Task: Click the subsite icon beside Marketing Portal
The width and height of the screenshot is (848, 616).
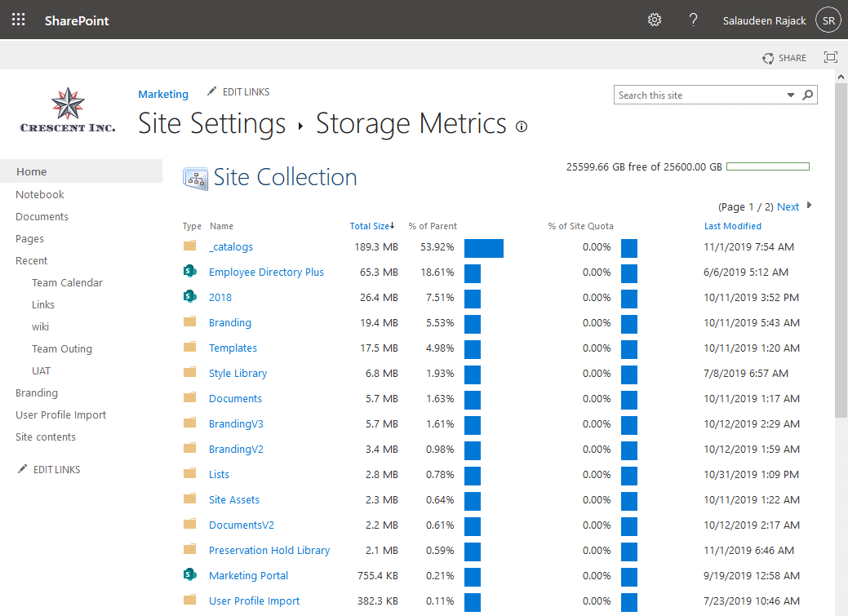Action: tap(189, 575)
